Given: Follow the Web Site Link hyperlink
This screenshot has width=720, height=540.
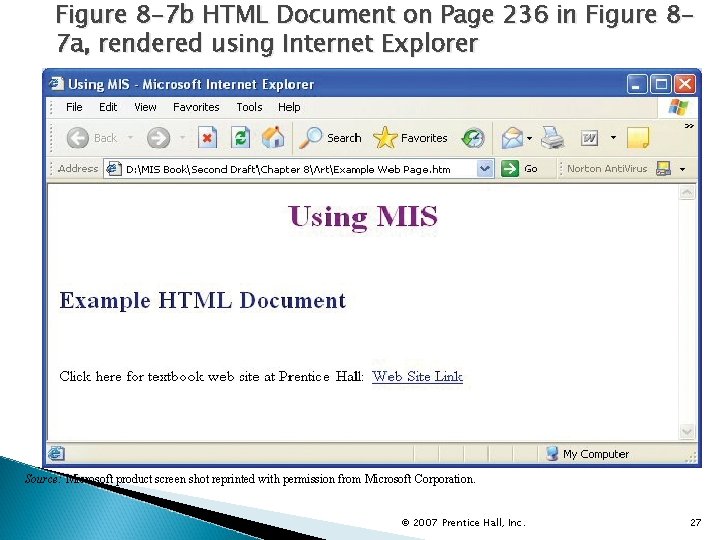Looking at the screenshot, I should pos(417,377).
